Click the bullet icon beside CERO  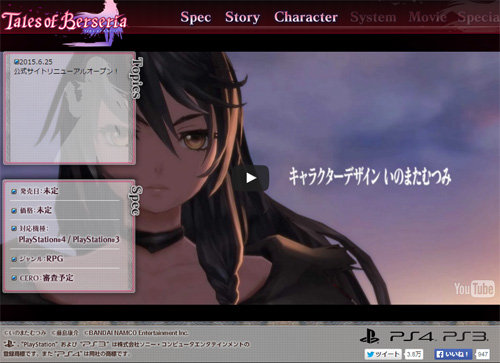pyautogui.click(x=14, y=278)
